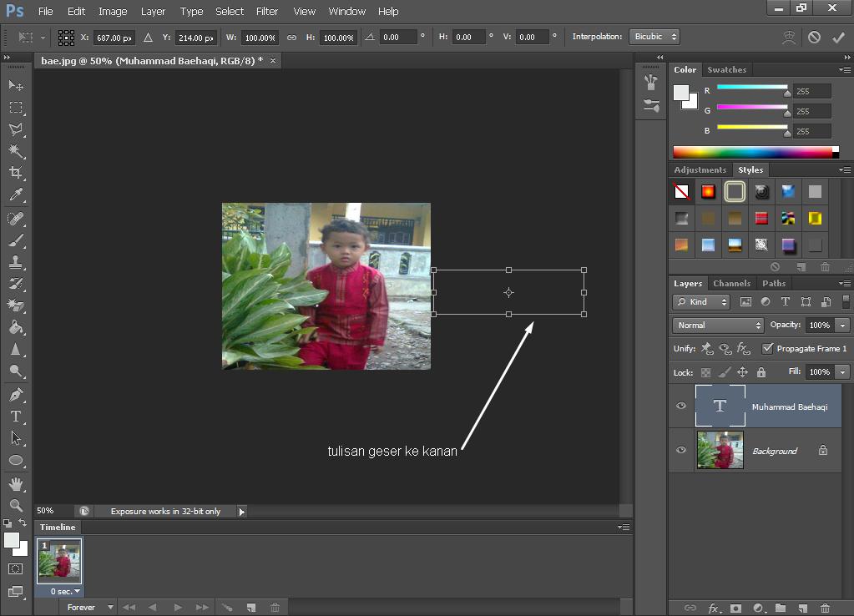Image resolution: width=854 pixels, height=616 pixels.
Task: Open the Interpolation Bicubic dropdown
Action: [x=654, y=37]
